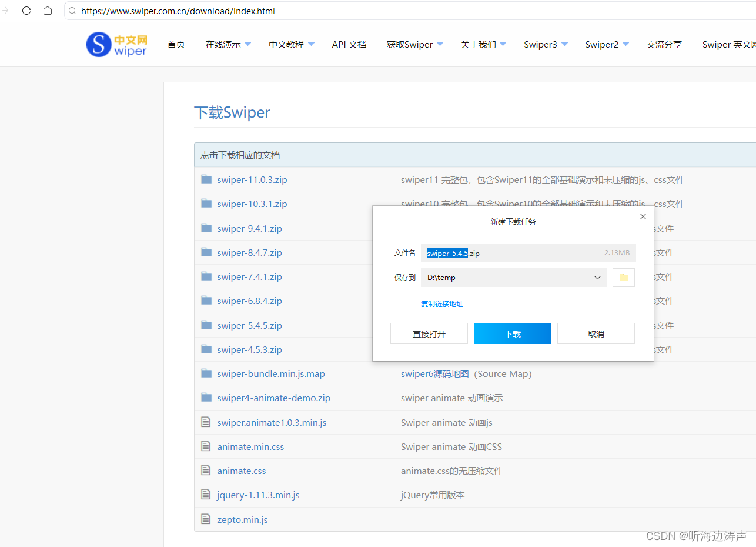Click the file name field in download dialog
756x547 pixels.
pyautogui.click(x=528, y=253)
